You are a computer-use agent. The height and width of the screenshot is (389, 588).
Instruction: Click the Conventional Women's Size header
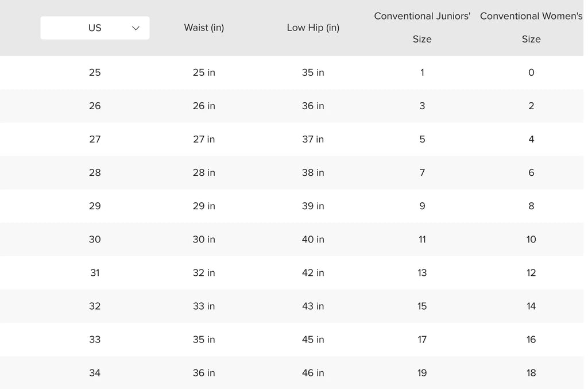coord(531,28)
